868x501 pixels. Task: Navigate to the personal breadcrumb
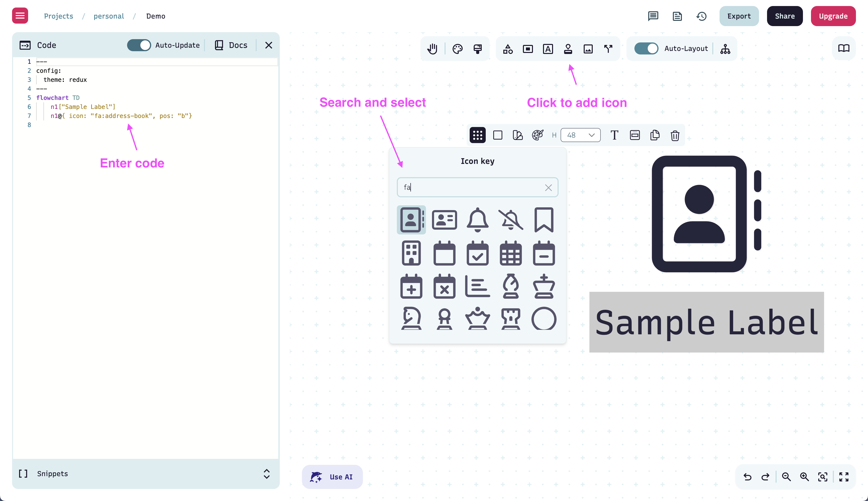[x=108, y=16]
